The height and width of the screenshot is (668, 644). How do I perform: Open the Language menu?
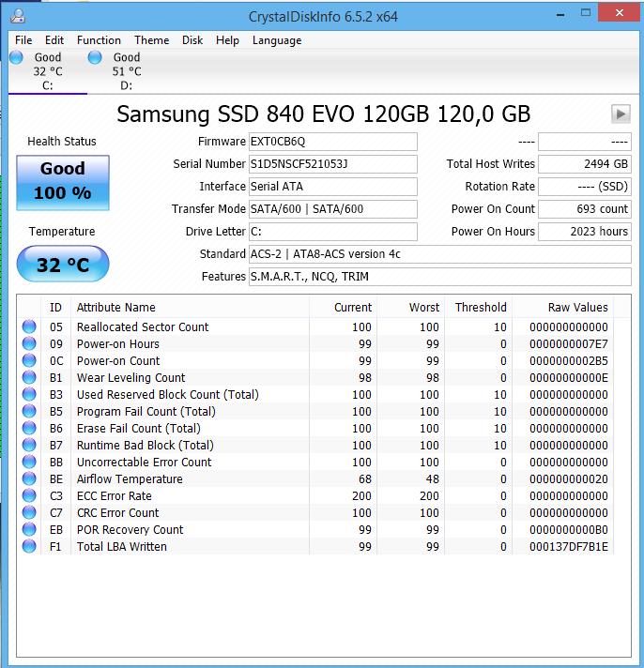[277, 40]
